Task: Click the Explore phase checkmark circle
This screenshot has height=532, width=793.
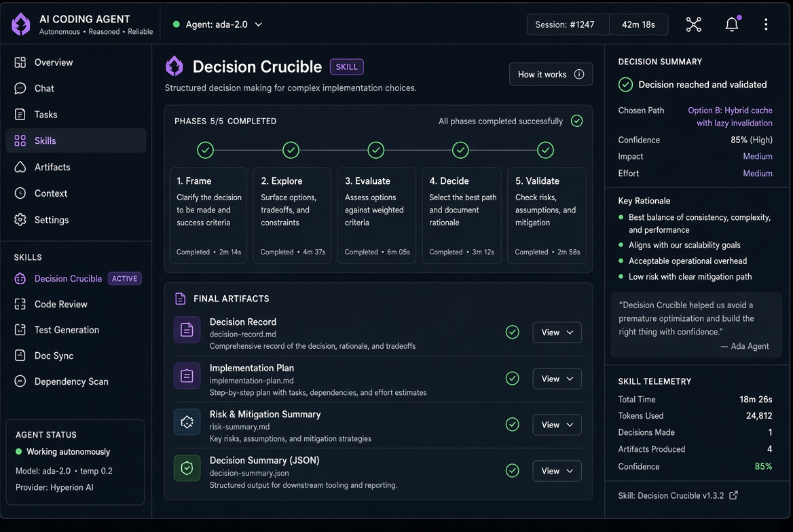Action: point(291,150)
